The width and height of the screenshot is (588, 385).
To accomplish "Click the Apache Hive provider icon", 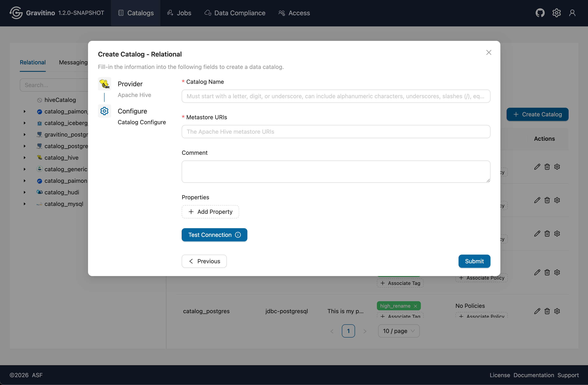I will pos(104,84).
